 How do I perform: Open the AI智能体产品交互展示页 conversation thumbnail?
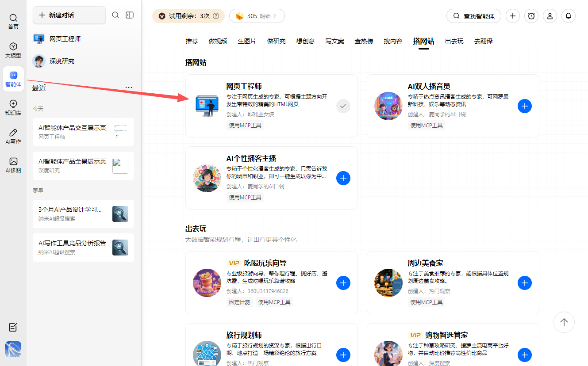[x=120, y=132]
